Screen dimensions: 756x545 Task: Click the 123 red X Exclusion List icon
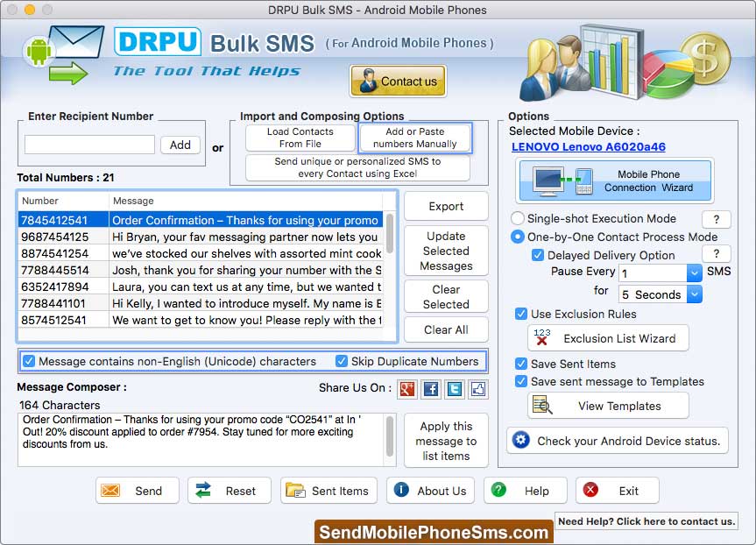pos(542,336)
